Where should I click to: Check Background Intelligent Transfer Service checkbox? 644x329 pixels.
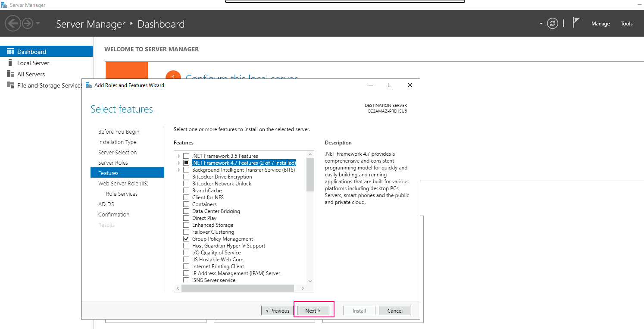click(186, 169)
